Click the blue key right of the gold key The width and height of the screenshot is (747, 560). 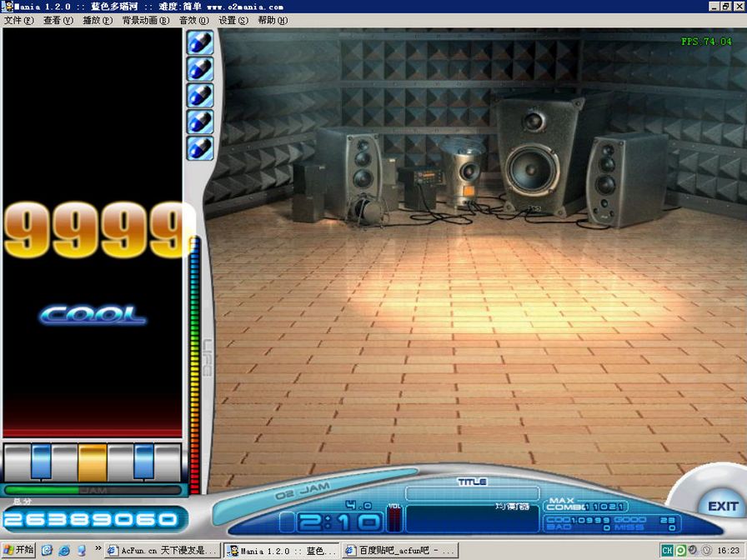[144, 462]
